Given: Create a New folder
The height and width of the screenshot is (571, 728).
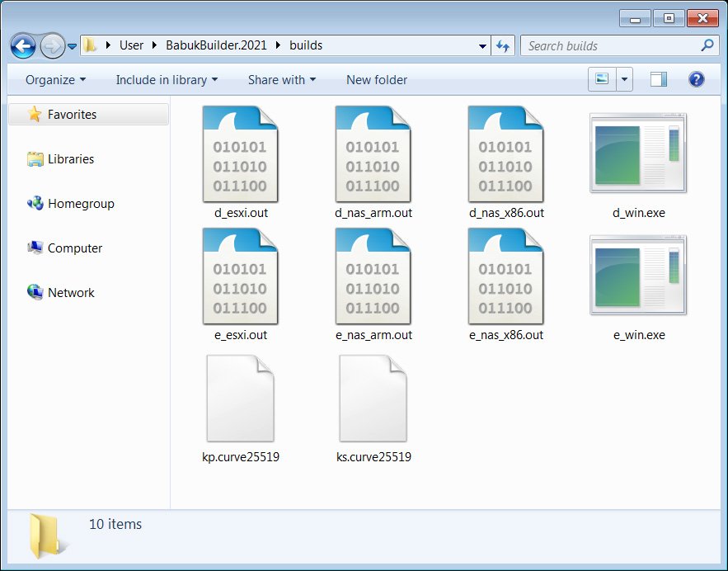Looking at the screenshot, I should coord(376,80).
